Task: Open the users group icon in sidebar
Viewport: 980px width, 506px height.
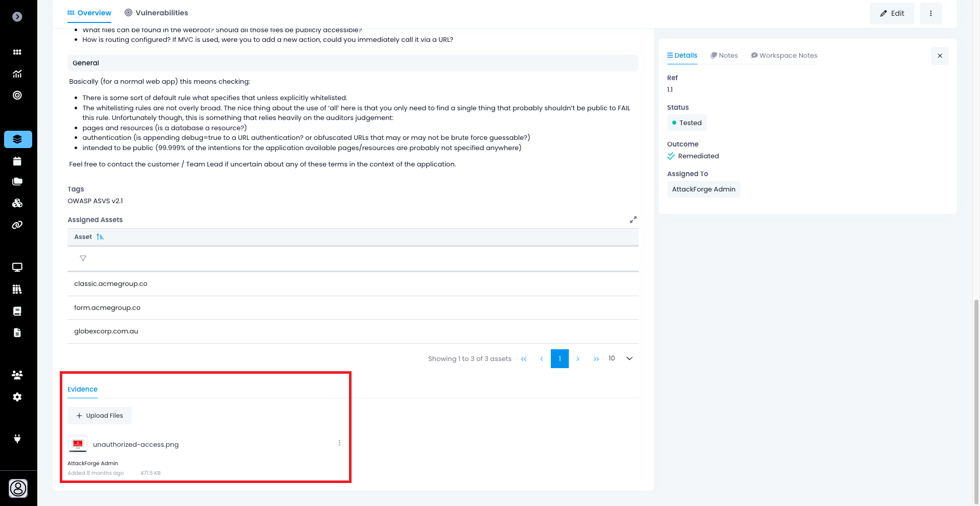Action: click(x=17, y=375)
